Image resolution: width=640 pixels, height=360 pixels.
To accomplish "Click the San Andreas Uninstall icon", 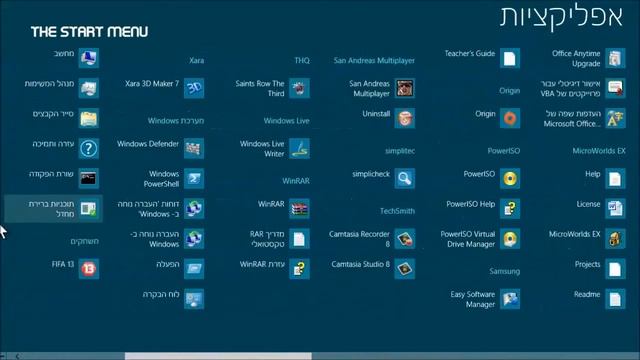I will point(404,118).
